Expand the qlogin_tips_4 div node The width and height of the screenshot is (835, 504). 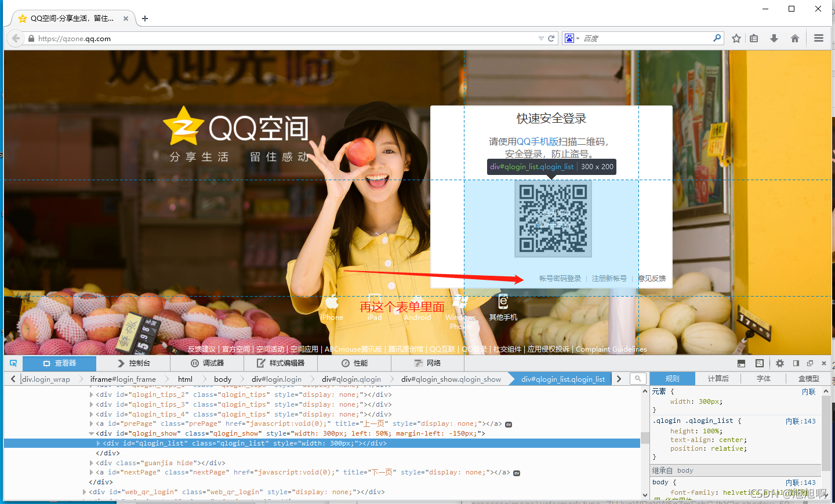point(91,414)
